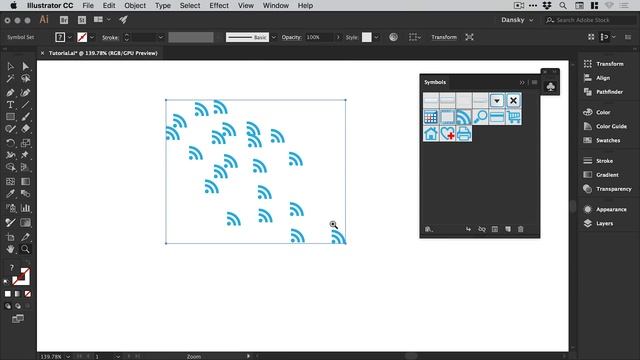This screenshot has height=360, width=640.
Task: Open the Select menu
Action: [190, 6]
